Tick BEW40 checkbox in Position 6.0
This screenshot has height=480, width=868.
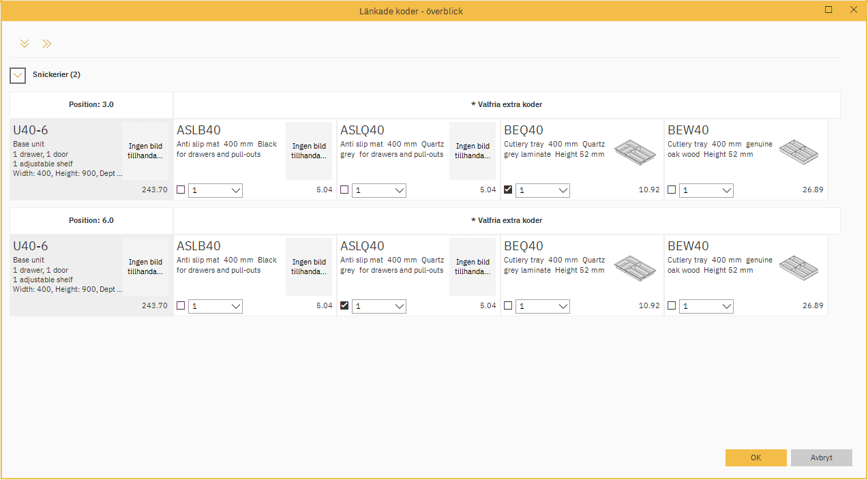(672, 306)
